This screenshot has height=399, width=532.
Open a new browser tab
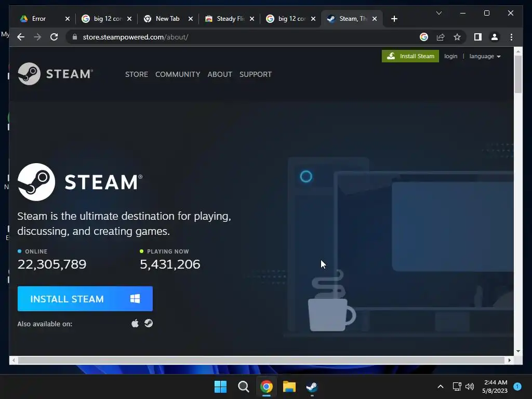point(394,19)
